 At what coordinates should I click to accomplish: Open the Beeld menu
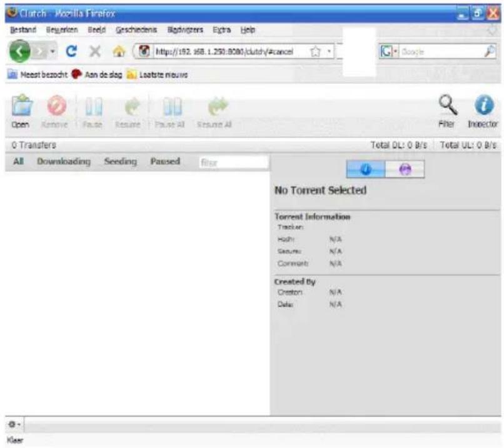pyautogui.click(x=97, y=30)
